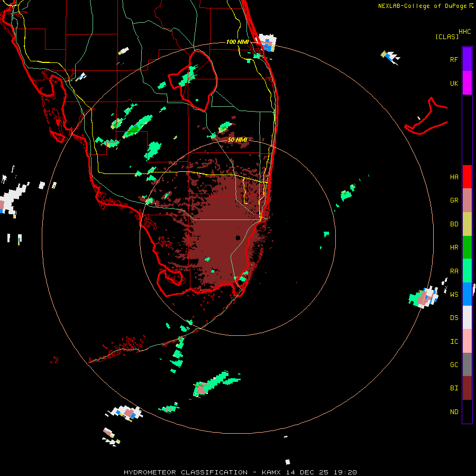Click the KAMX station identifier
Screen dimensions: 476x476
(271, 472)
